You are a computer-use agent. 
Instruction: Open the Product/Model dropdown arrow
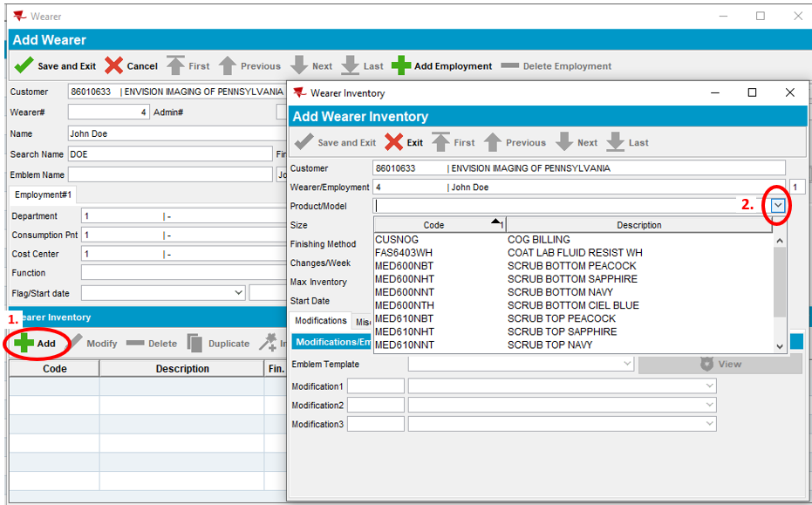(778, 206)
